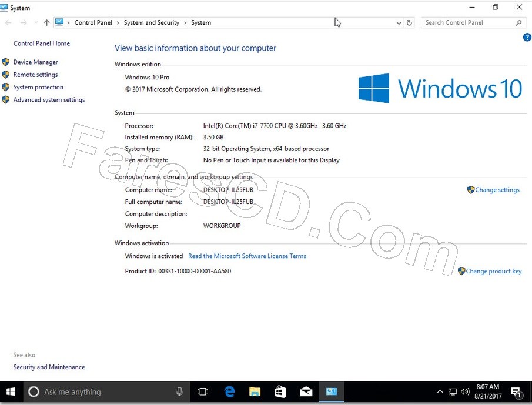The width and height of the screenshot is (532, 405).
Task: Click the shield icon beside Change settings
Action: 471,190
